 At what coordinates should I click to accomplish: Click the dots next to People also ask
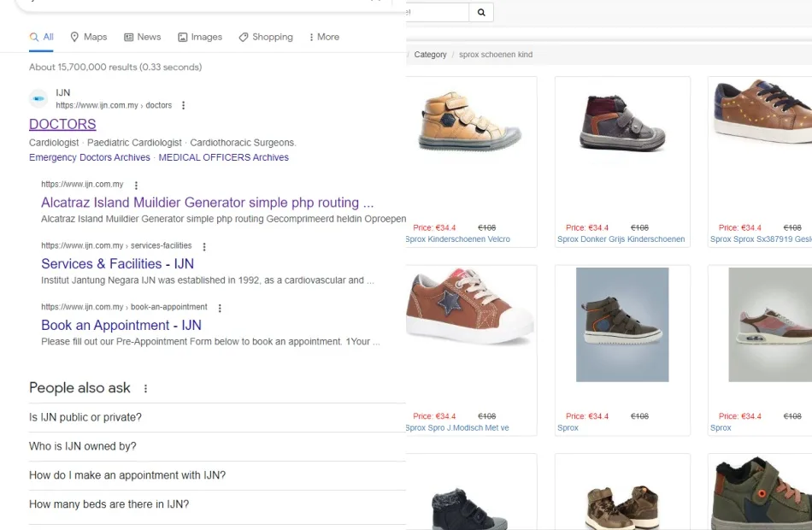pyautogui.click(x=145, y=388)
